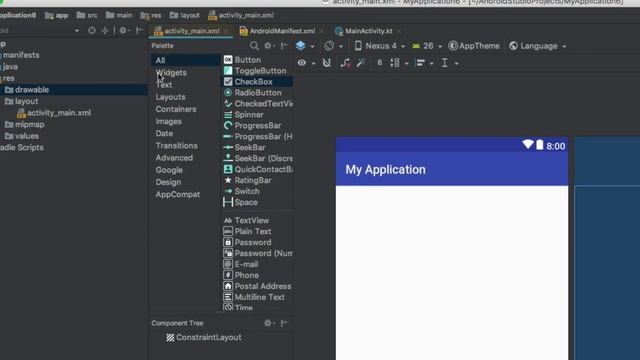Pick CheckBox widget in palette
This screenshot has width=640, height=360.
coord(258,82)
